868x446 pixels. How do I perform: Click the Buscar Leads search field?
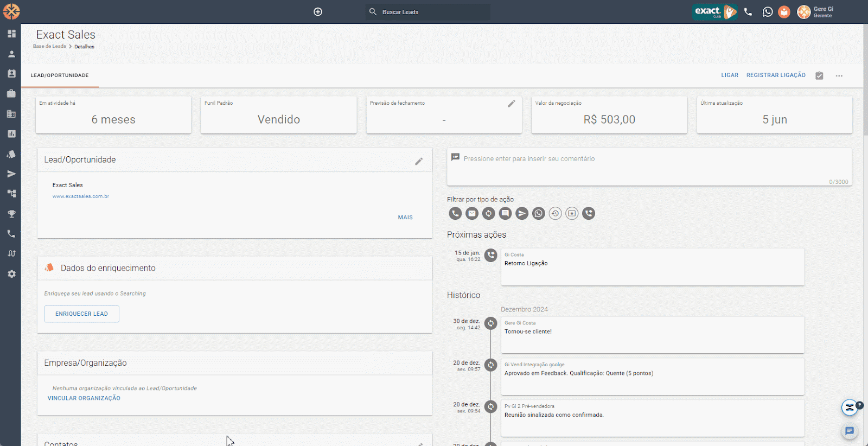[428, 12]
